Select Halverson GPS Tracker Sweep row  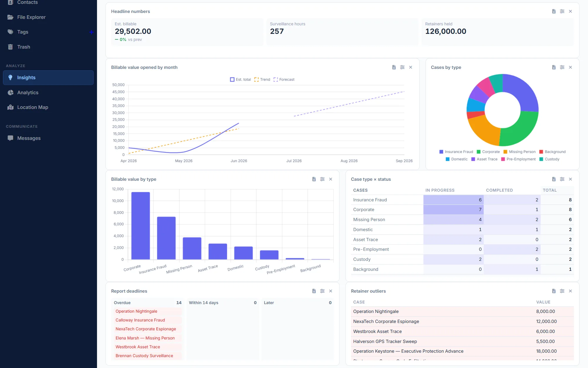[x=462, y=342]
